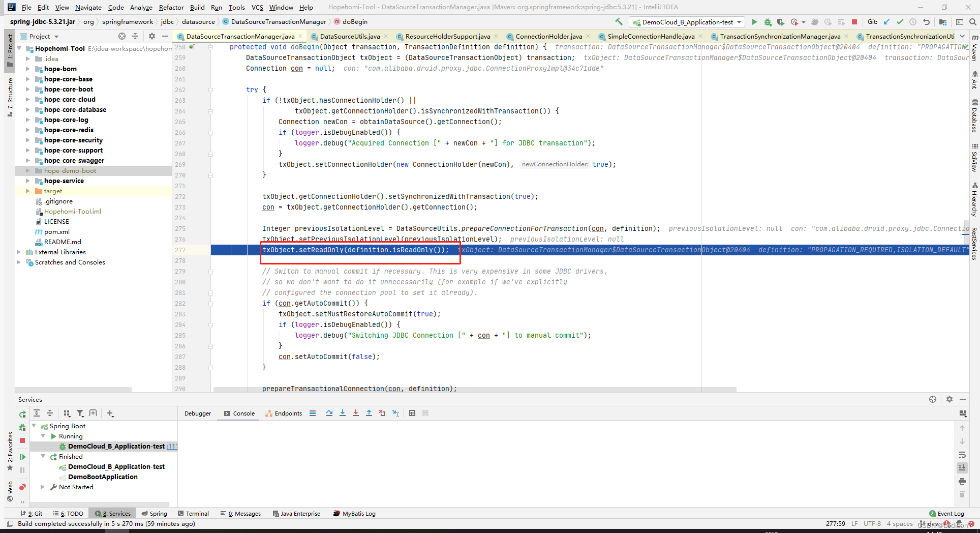This screenshot has width=980, height=533.
Task: Click UTF-8 encoding in status bar
Action: (x=872, y=523)
